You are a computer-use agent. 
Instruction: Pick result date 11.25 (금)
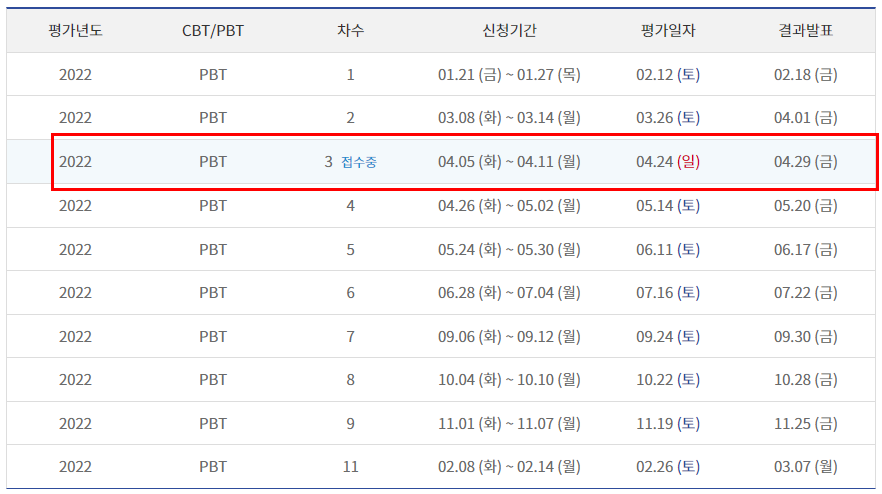(x=806, y=424)
